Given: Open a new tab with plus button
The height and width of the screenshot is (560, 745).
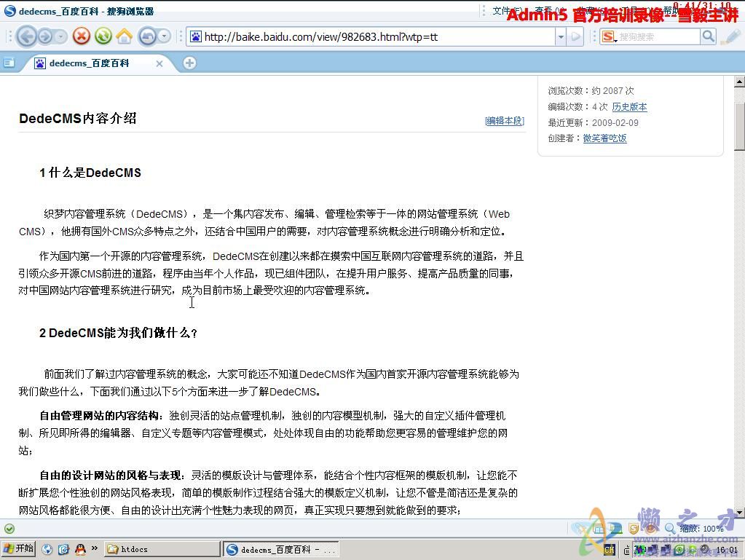Looking at the screenshot, I should [x=189, y=63].
